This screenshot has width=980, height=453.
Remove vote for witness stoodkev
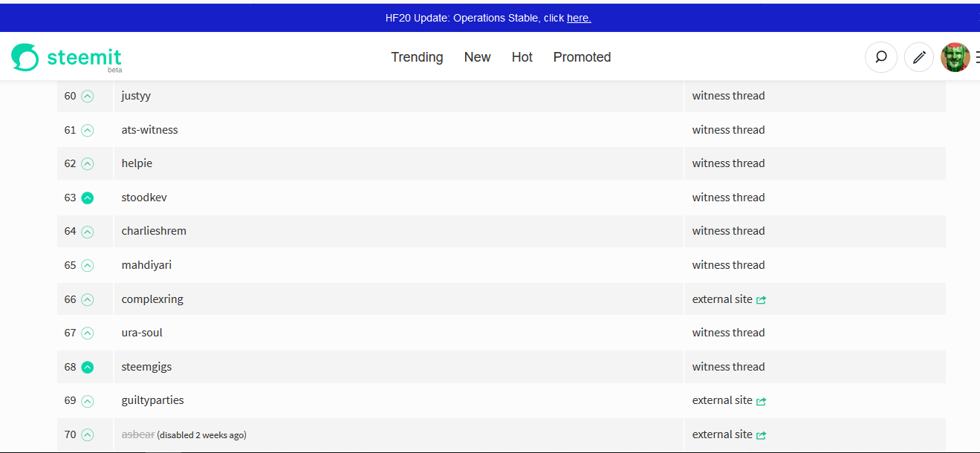(x=88, y=198)
